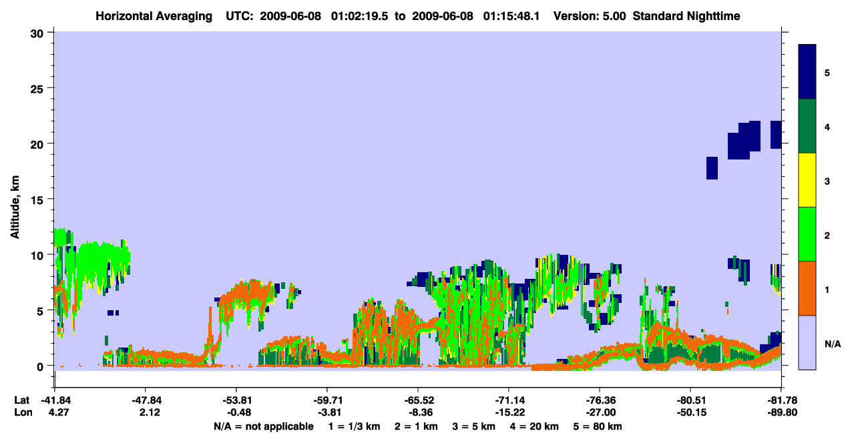Click longitude value -50.15
The image size is (868, 445).
tap(690, 412)
